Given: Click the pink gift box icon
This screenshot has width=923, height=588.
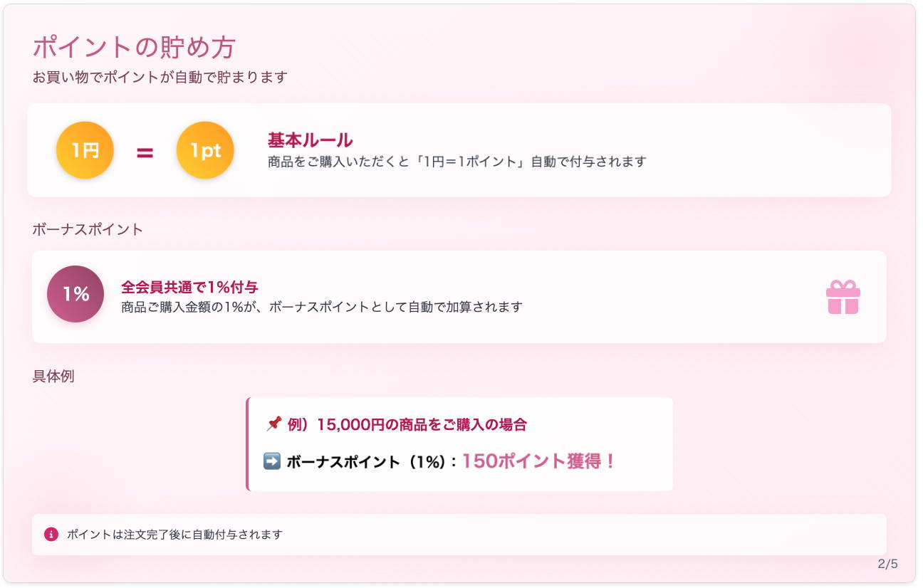Looking at the screenshot, I should tap(843, 297).
